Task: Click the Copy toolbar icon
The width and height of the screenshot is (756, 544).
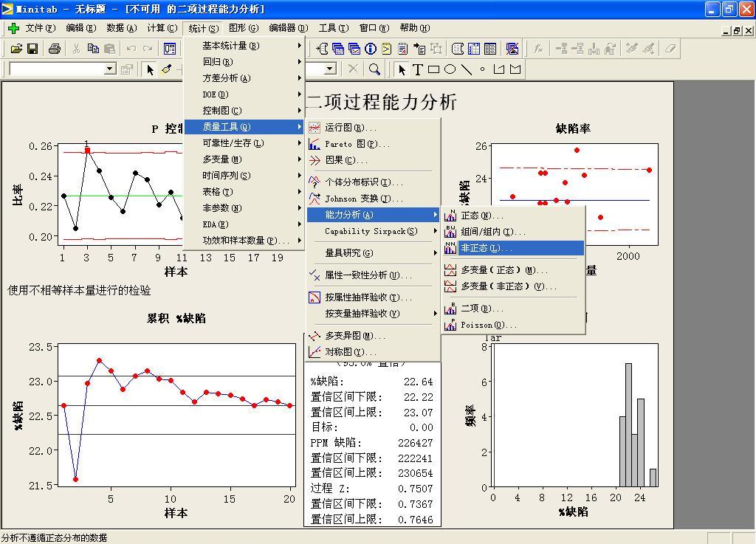Action: point(92,48)
